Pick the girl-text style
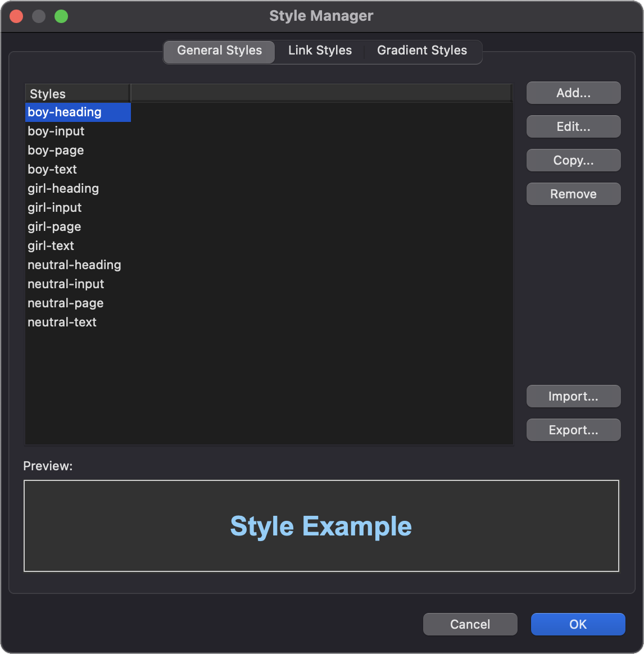 (x=51, y=246)
